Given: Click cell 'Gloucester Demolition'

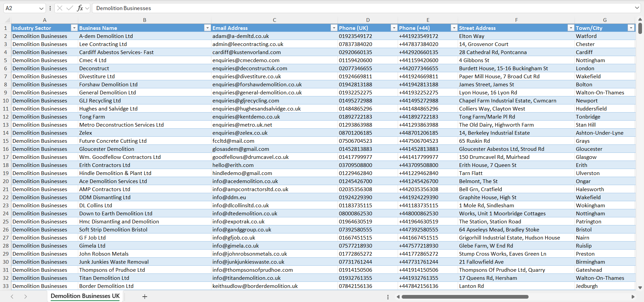Looking at the screenshot, I should click(145, 149).
